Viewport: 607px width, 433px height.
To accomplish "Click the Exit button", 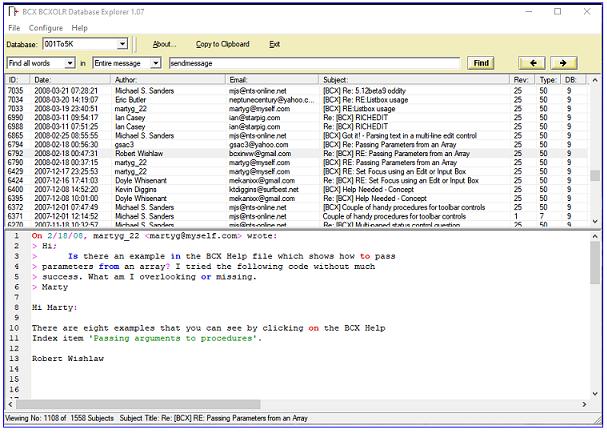I will point(274,45).
